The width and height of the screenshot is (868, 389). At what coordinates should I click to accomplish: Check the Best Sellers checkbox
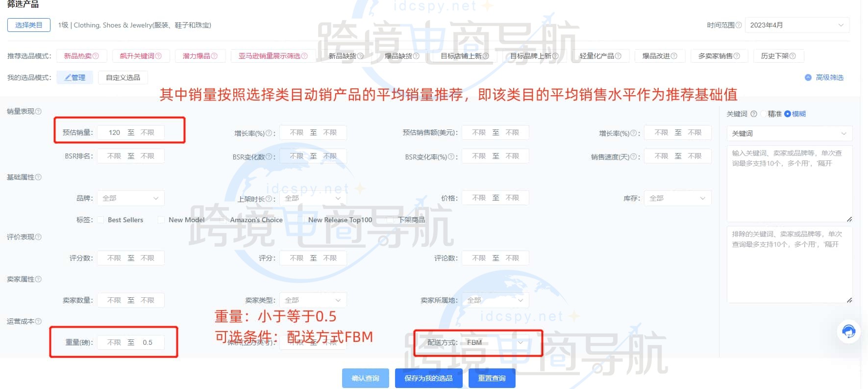pos(100,220)
